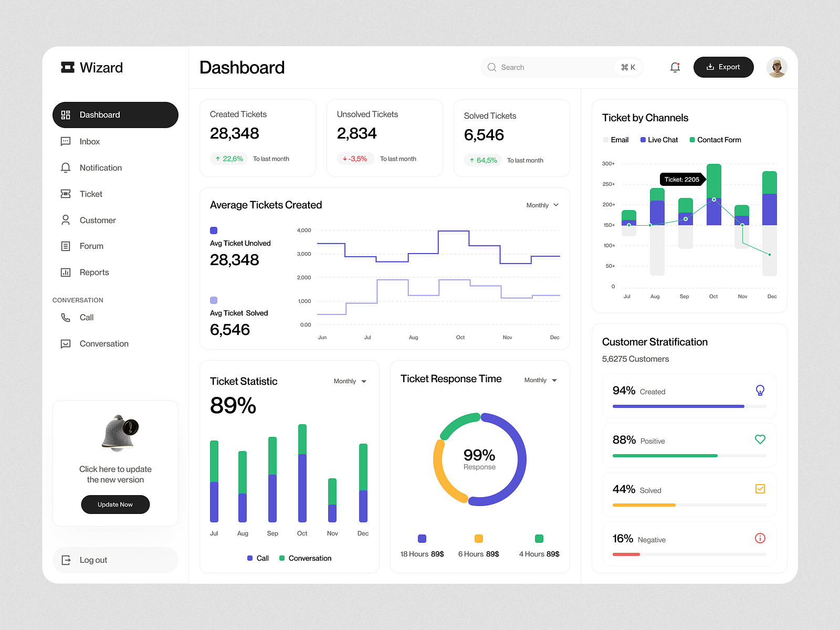Select the Call phone icon under Conversation
840x630 pixels.
pos(66,317)
